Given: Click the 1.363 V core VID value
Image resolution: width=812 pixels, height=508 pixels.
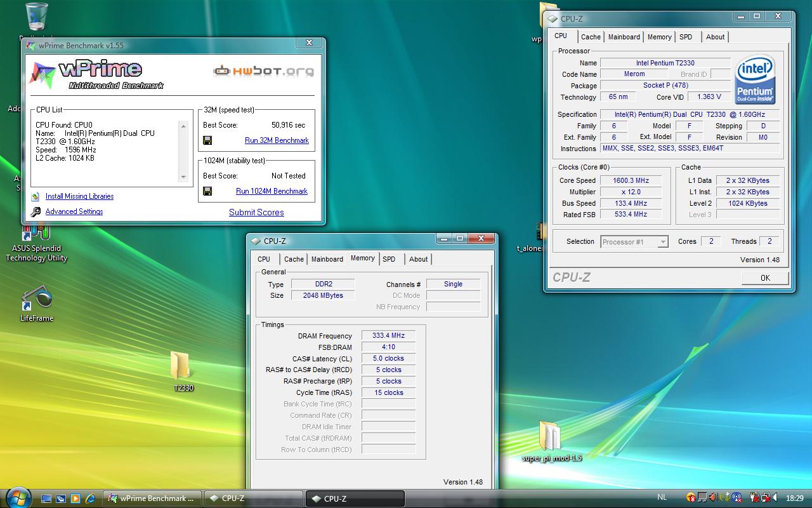Looking at the screenshot, I should pos(709,97).
